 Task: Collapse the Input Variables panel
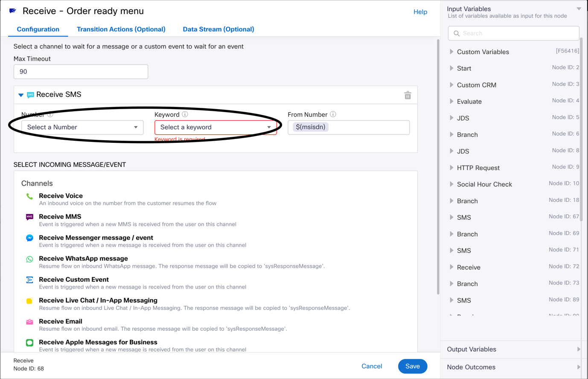click(x=579, y=9)
